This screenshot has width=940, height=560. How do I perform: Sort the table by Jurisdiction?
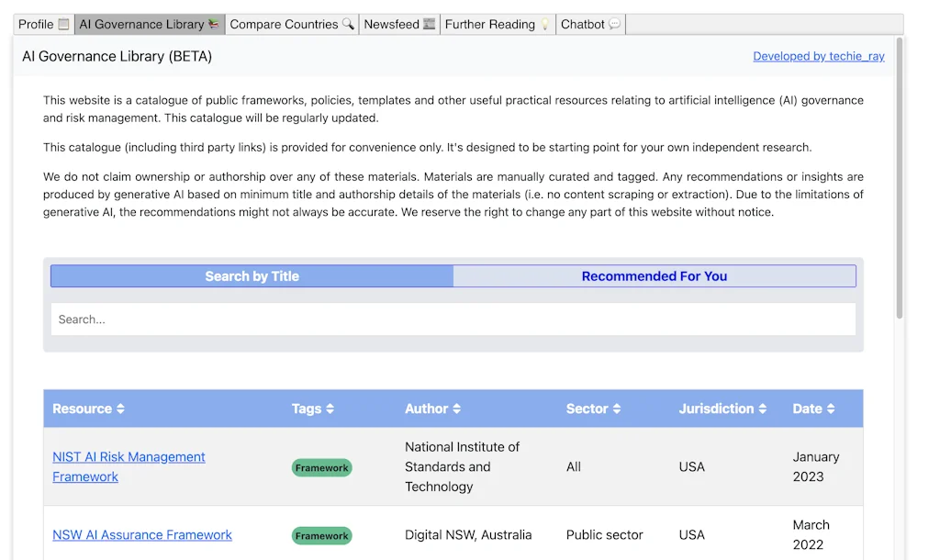tap(722, 409)
